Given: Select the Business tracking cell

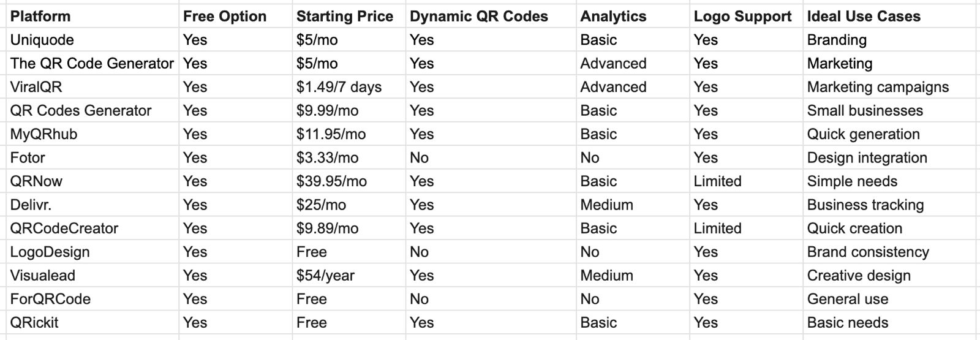Looking at the screenshot, I should [865, 205].
